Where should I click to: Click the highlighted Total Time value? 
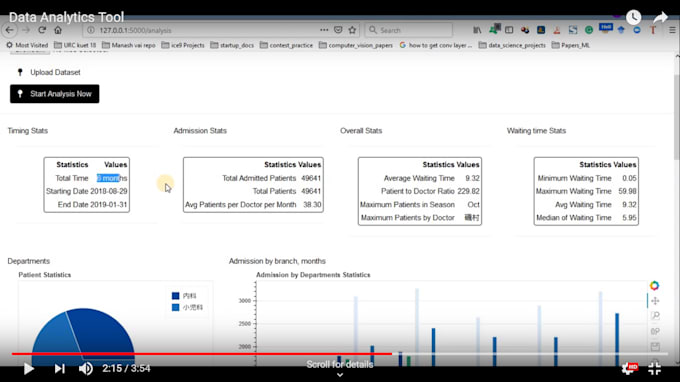(112, 178)
